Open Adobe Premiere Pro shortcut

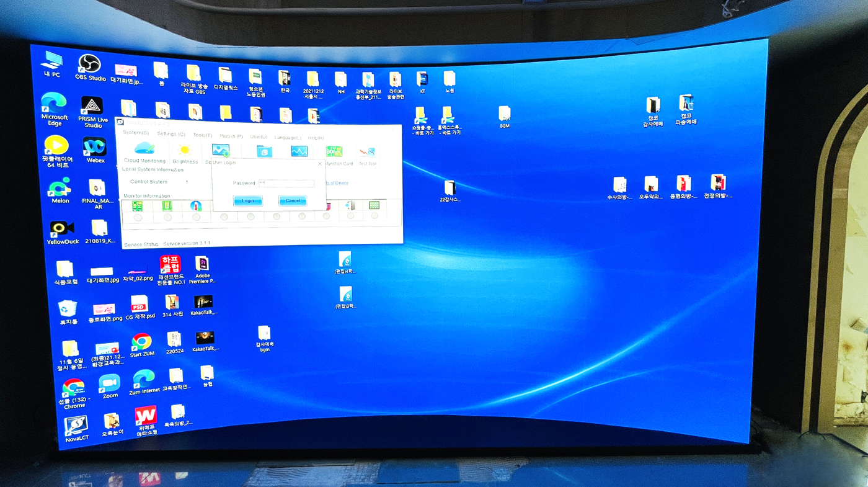(202, 264)
